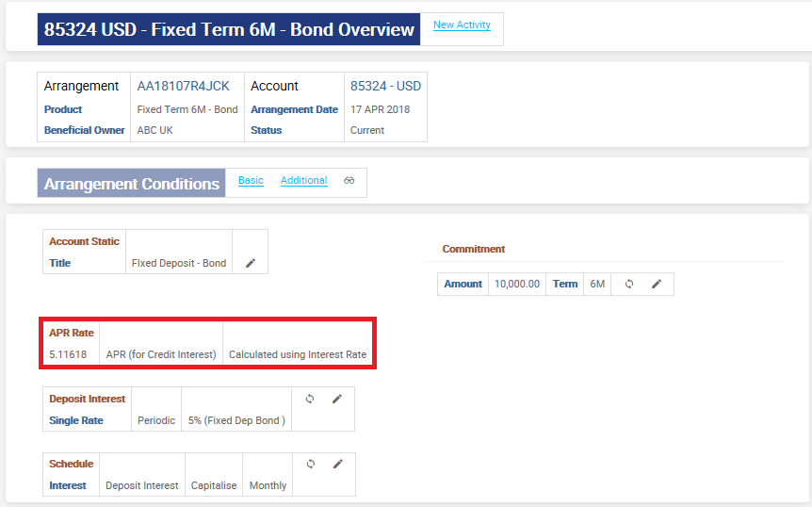Open the New Activity link
The image size is (812, 507).
click(x=462, y=25)
